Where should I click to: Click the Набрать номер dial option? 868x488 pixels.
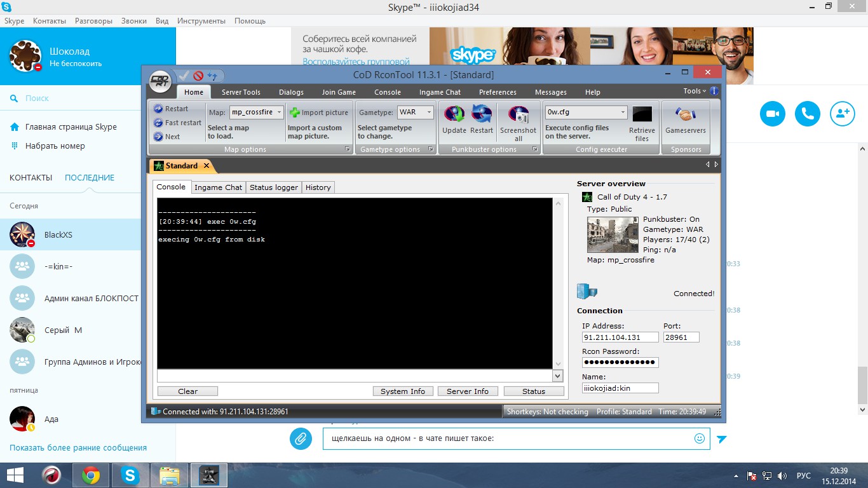[55, 146]
